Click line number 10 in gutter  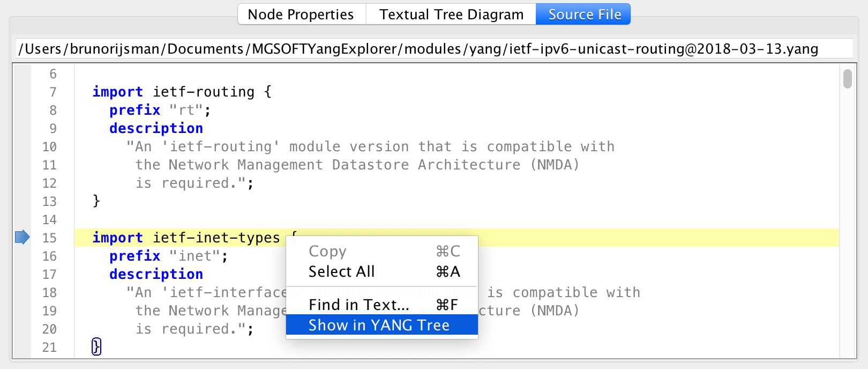pos(49,147)
